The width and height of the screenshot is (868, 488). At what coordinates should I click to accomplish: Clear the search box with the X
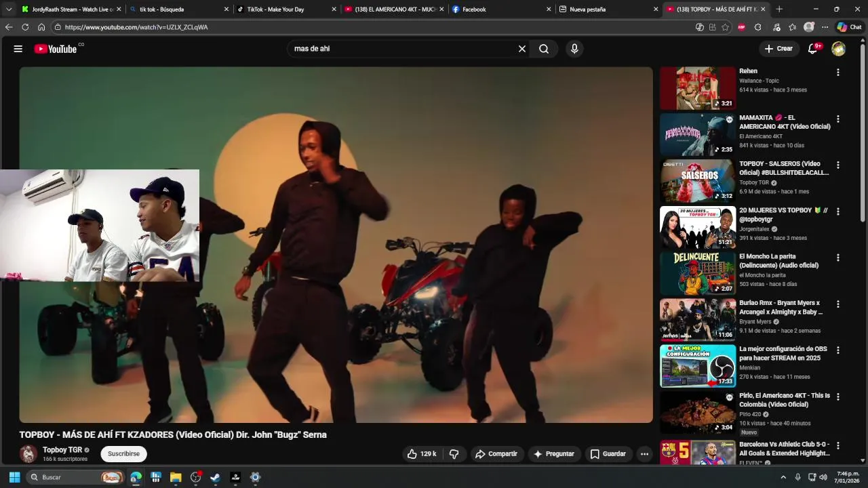[x=522, y=49]
